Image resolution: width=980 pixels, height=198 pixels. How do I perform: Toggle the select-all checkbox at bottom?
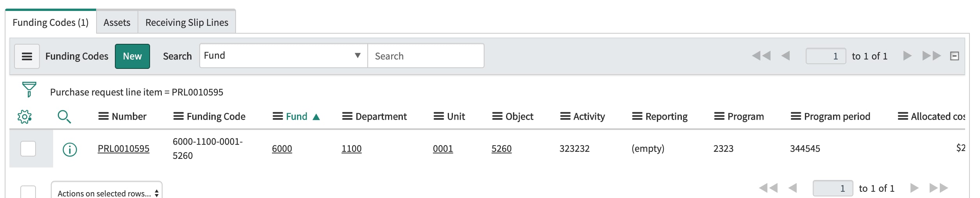tap(28, 192)
